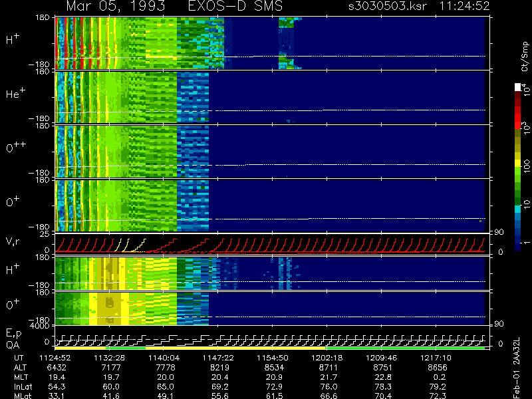Click the "Ct/Smp" color bar unit label
532x399 pixels.
tap(525, 57)
